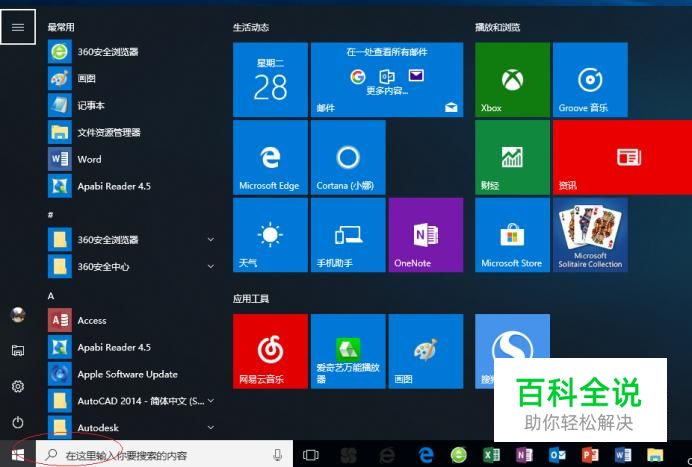Click the 最常用 section header
692x467 pixels.
(61, 27)
